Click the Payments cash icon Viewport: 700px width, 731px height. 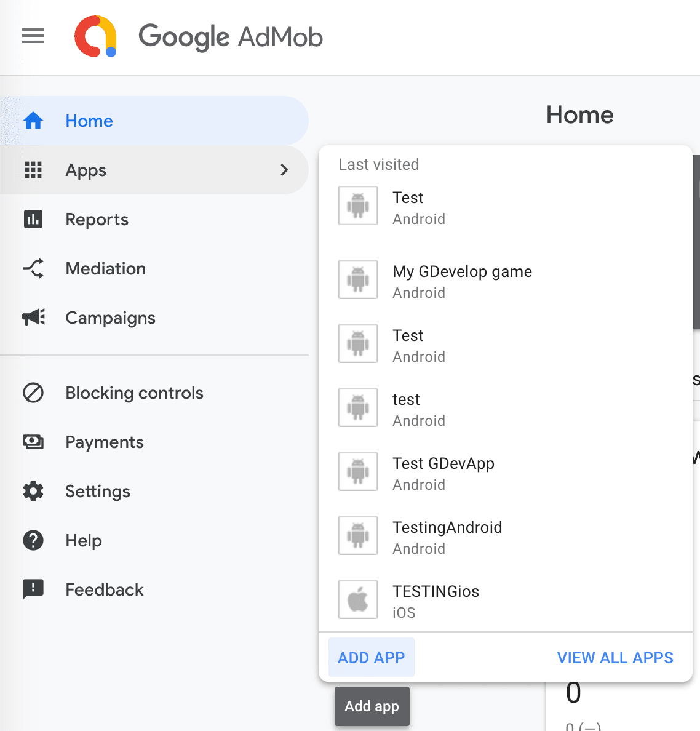[x=33, y=442]
